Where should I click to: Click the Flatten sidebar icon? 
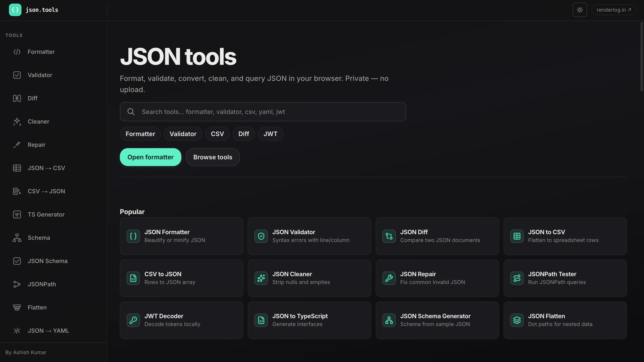(x=17, y=307)
